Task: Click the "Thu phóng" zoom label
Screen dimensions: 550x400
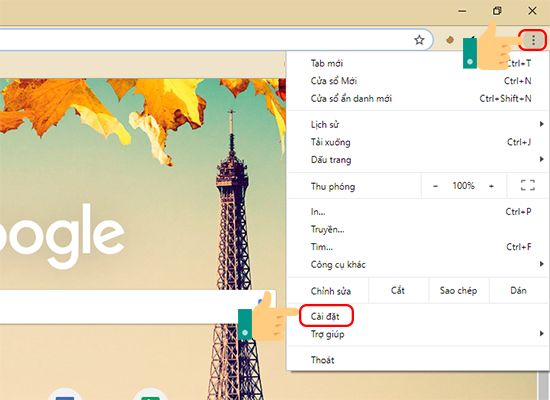Action: [x=333, y=186]
